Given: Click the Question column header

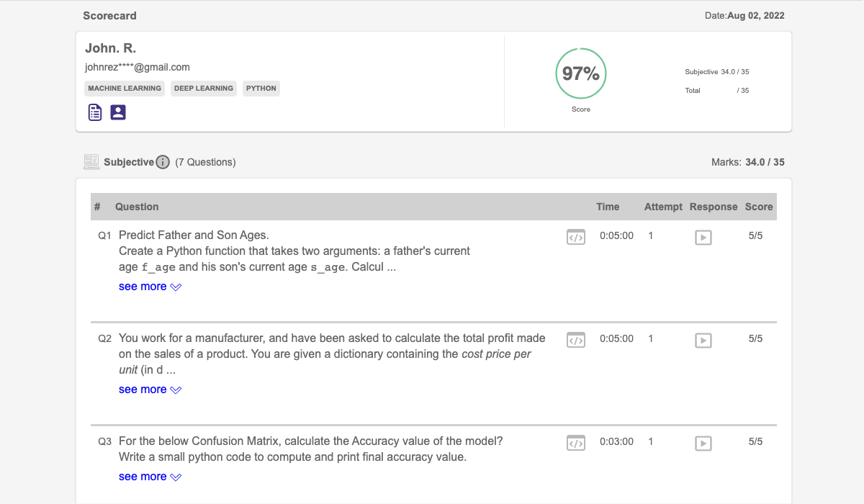Looking at the screenshot, I should (x=137, y=207).
